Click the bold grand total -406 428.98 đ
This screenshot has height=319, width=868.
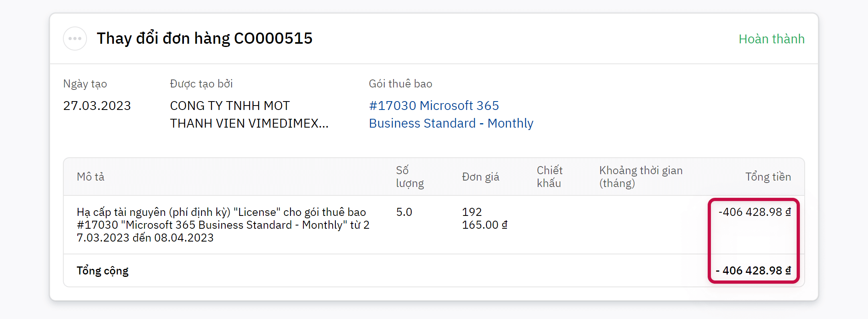tap(753, 271)
